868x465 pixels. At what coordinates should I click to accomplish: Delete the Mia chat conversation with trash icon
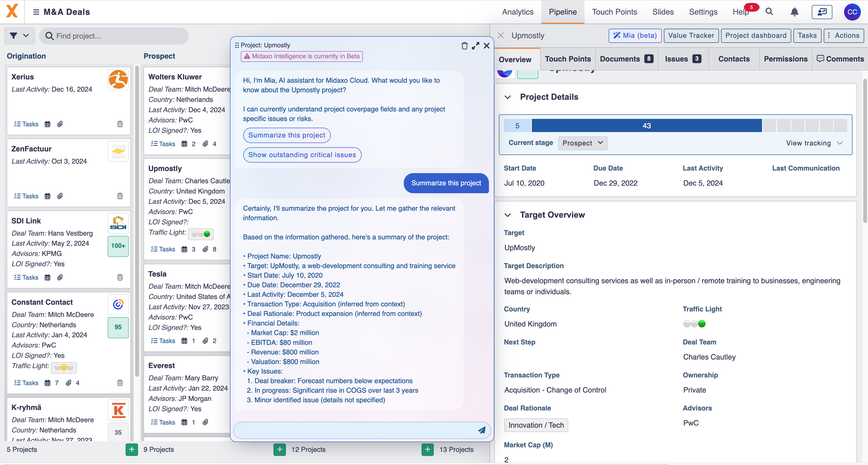coord(464,46)
